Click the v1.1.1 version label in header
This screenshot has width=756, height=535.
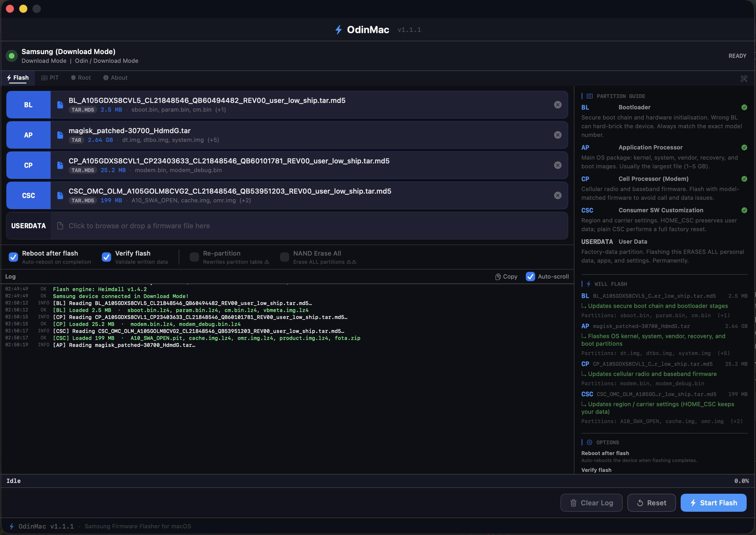point(409,30)
